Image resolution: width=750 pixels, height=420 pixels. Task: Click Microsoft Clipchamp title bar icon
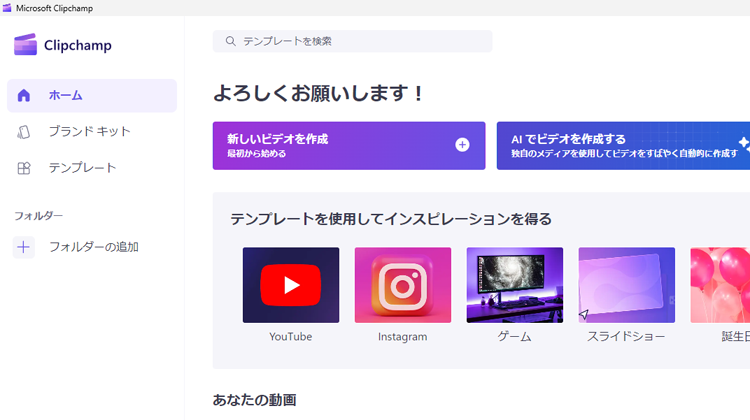(x=7, y=8)
